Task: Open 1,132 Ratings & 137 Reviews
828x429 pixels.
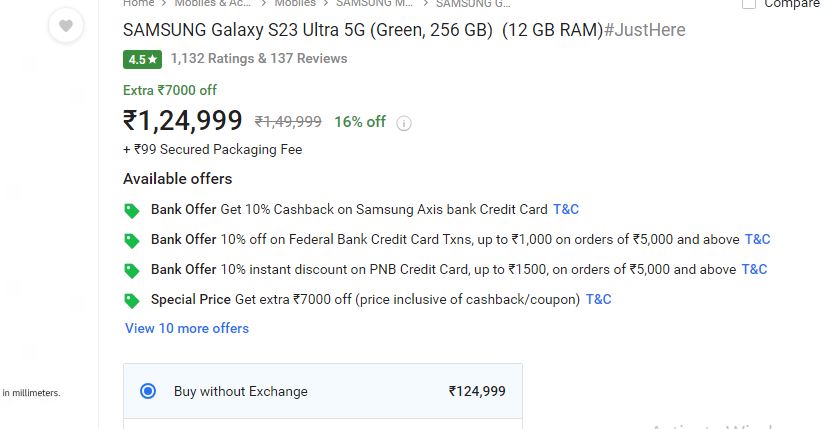Action: 259,59
